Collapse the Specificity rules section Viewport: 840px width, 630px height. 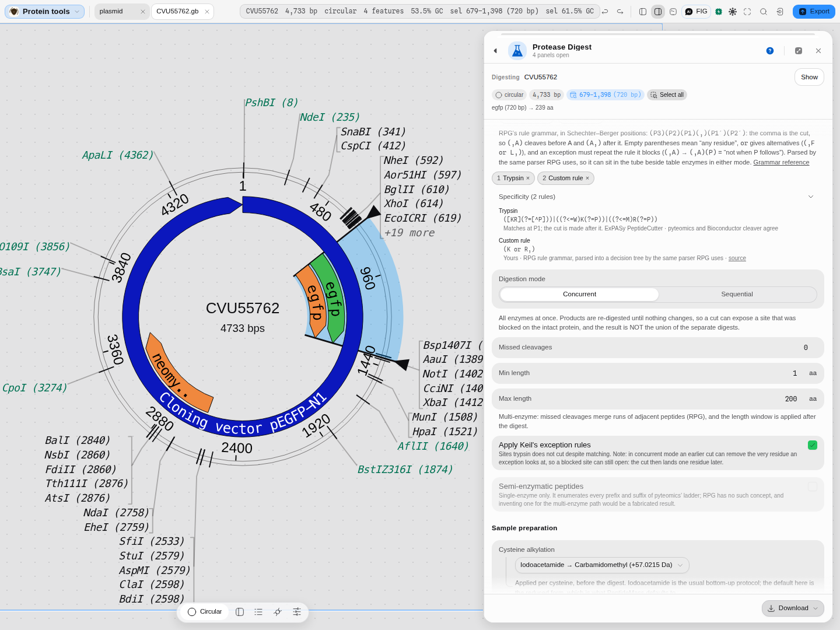[810, 197]
